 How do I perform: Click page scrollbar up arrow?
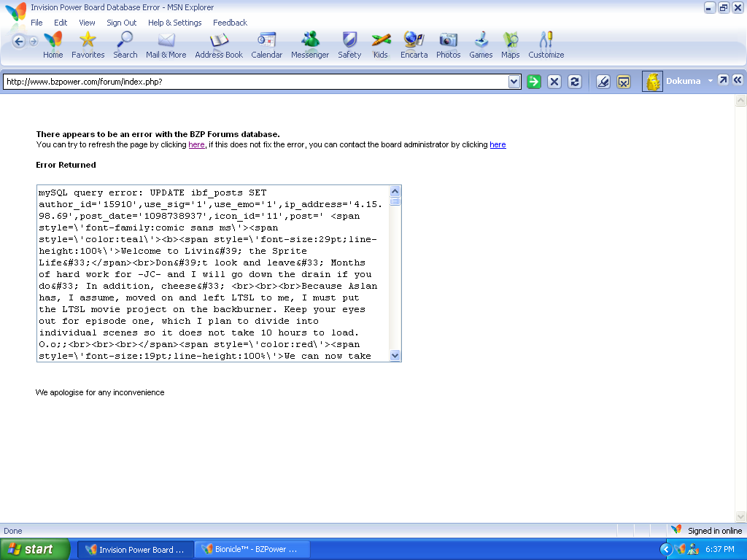click(741, 101)
